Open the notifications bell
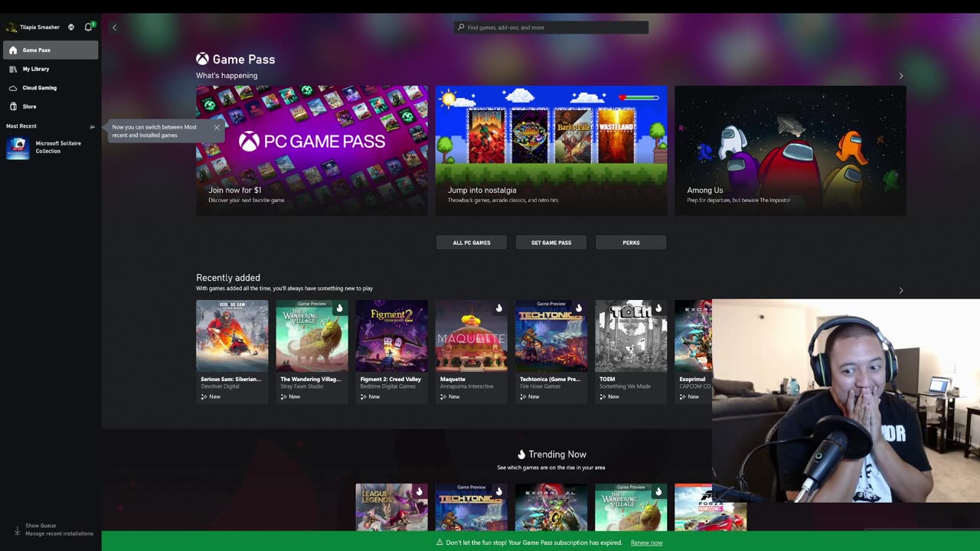The height and width of the screenshot is (551, 980). tap(88, 27)
